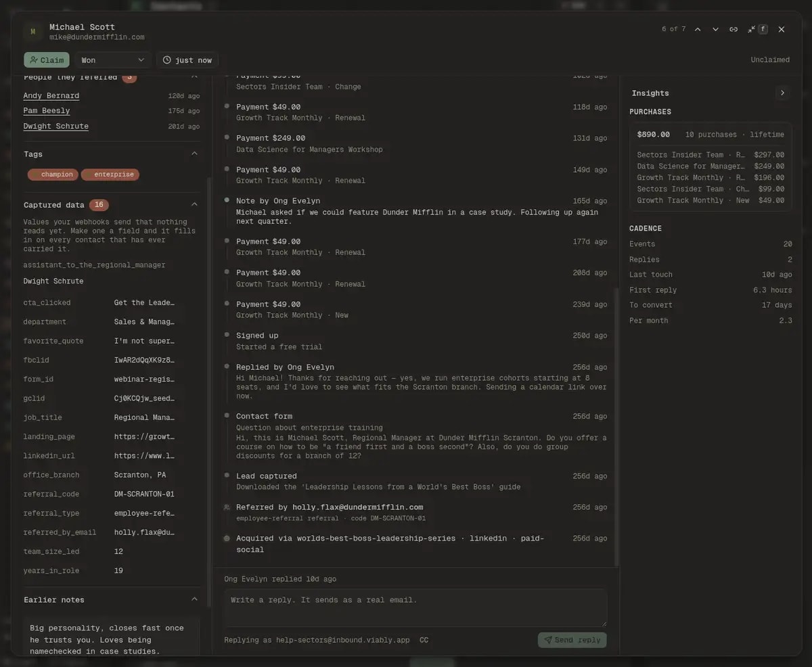Claim this contact

pos(47,60)
